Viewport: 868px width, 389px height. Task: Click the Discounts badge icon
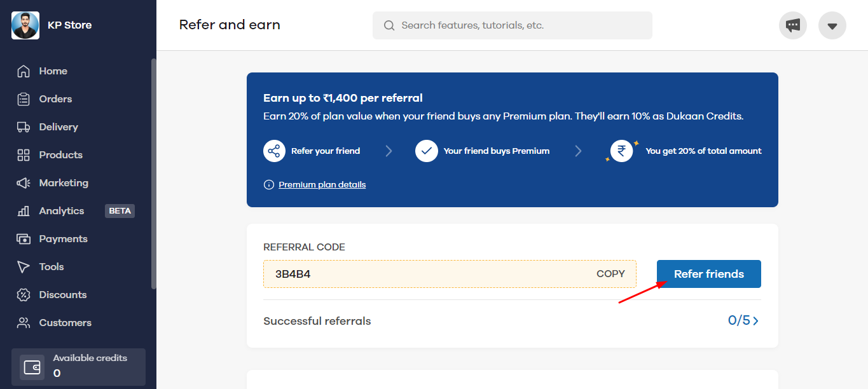[x=24, y=295]
